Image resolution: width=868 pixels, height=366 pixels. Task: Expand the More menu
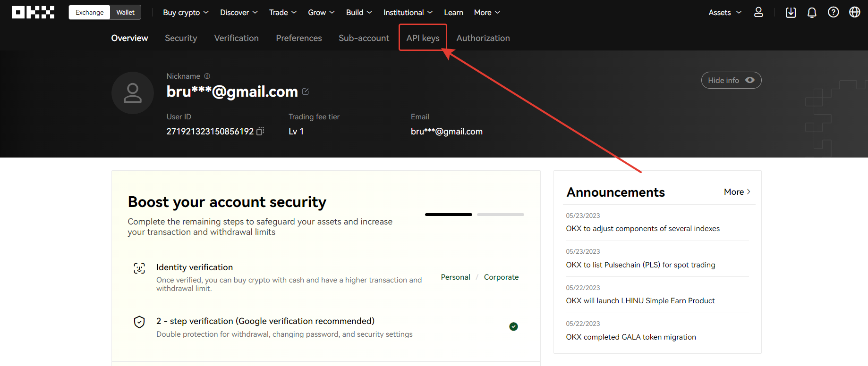[487, 13]
